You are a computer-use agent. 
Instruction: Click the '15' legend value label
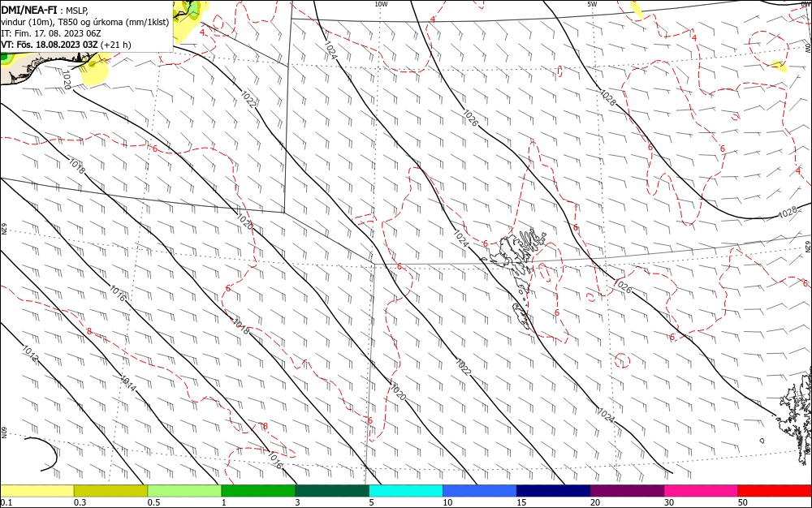[x=521, y=502]
